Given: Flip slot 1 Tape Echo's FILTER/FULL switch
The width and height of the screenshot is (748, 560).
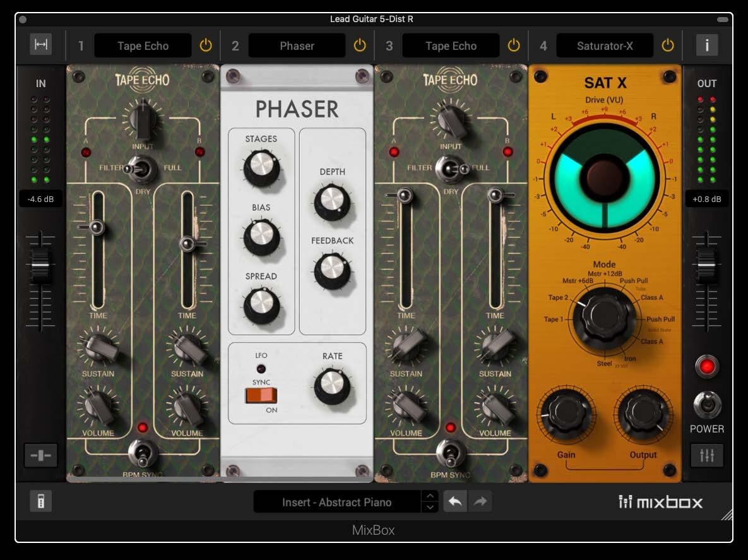Looking at the screenshot, I should 140,169.
